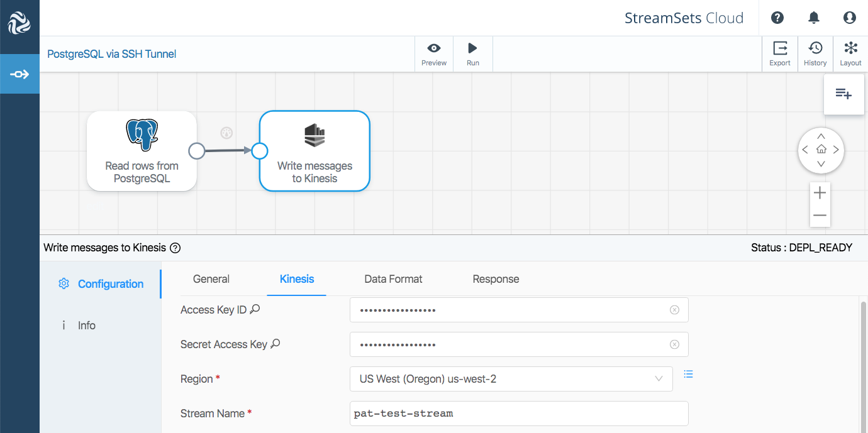The image size is (868, 433).
Task: Open the notifications bell icon
Action: 813,18
